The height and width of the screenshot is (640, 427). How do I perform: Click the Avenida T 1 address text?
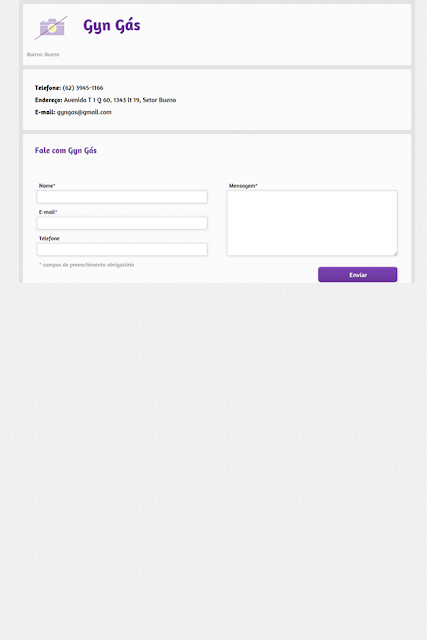(x=120, y=100)
